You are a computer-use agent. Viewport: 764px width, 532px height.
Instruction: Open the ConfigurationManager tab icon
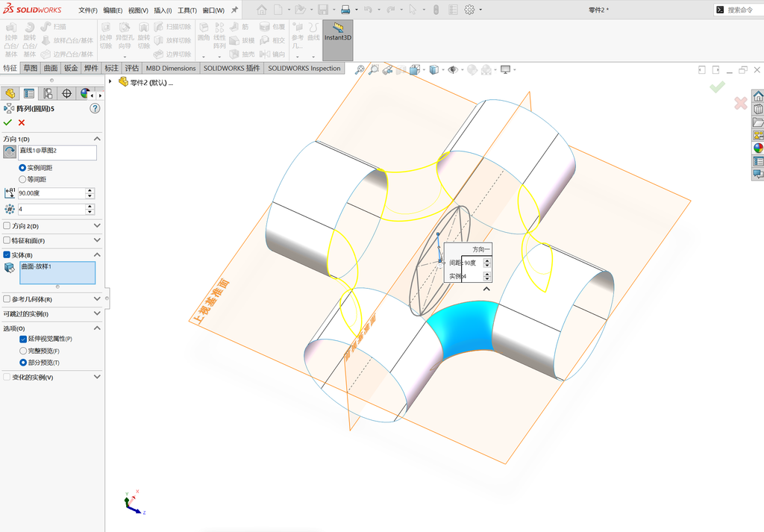click(48, 93)
